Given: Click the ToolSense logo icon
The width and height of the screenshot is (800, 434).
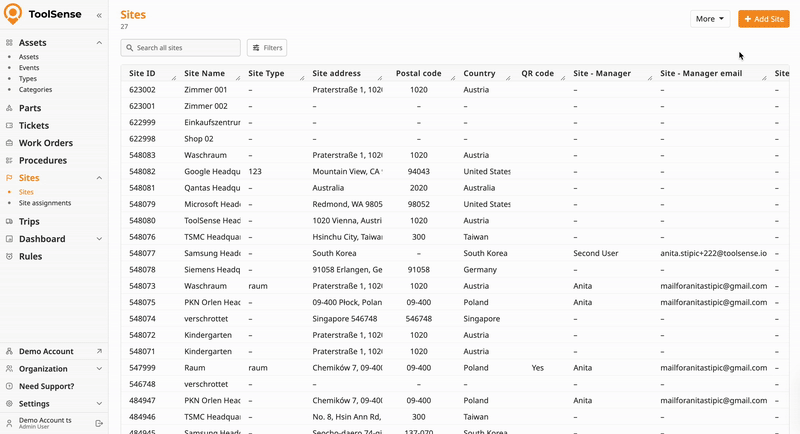Looking at the screenshot, I should (13, 14).
